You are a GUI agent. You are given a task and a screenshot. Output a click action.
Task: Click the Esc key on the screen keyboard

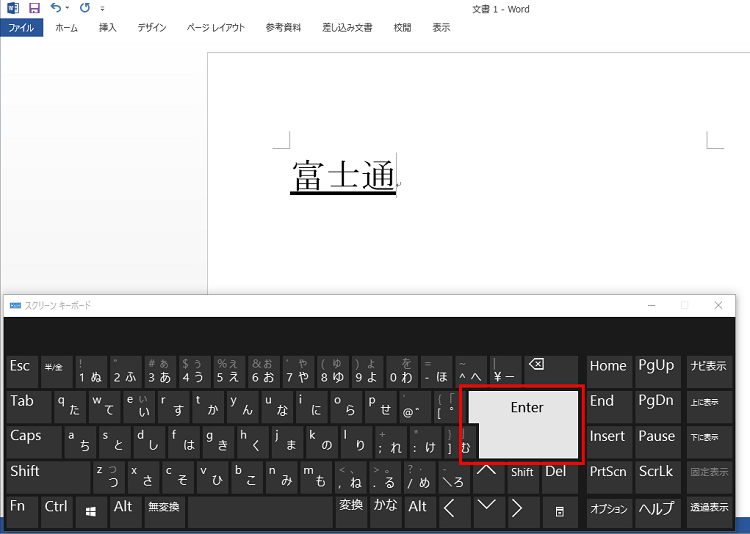click(x=22, y=372)
